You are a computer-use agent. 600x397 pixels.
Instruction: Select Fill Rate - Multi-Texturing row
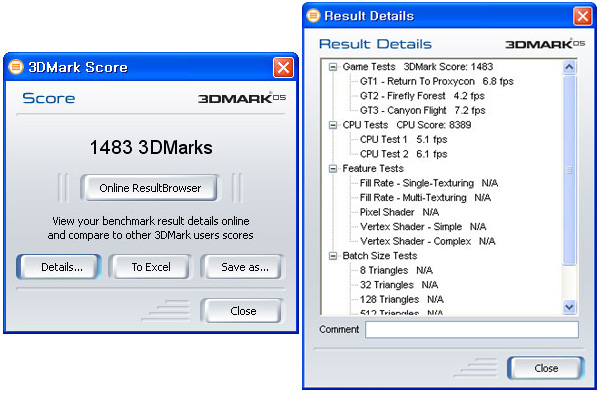pos(425,198)
